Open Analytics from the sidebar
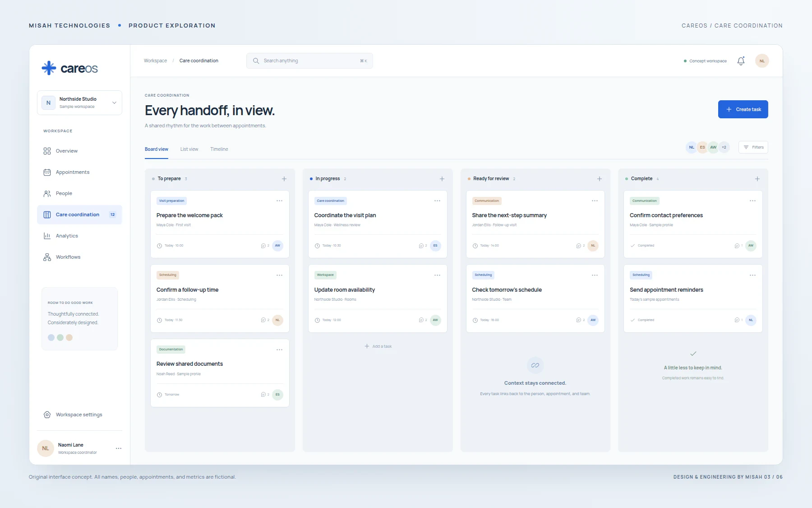The width and height of the screenshot is (812, 508). [x=79, y=236]
